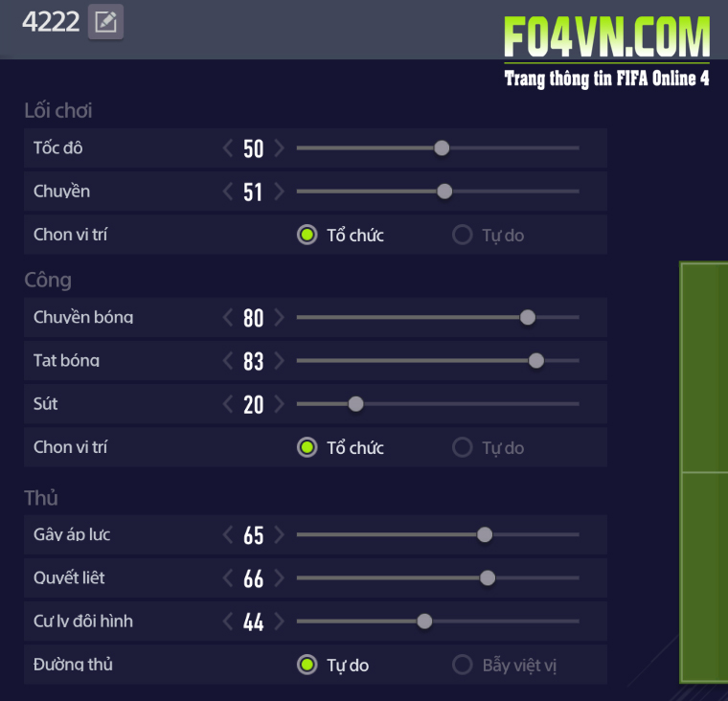Screen dimensions: 728x701
Task: Increase Chuyền bóng value with right arrow
Action: [279, 318]
